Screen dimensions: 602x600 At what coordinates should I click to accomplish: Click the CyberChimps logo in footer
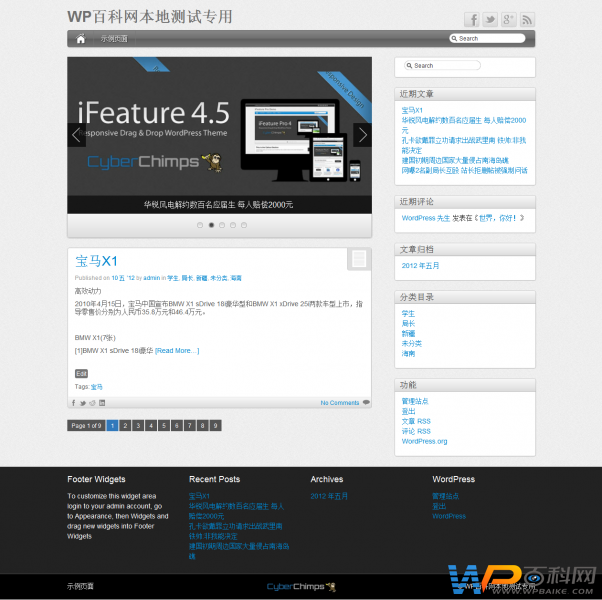click(x=301, y=587)
